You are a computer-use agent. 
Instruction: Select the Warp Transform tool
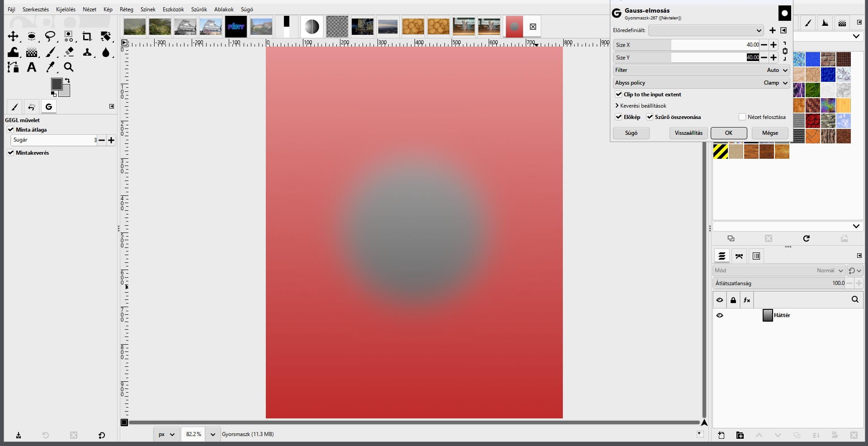[13, 52]
